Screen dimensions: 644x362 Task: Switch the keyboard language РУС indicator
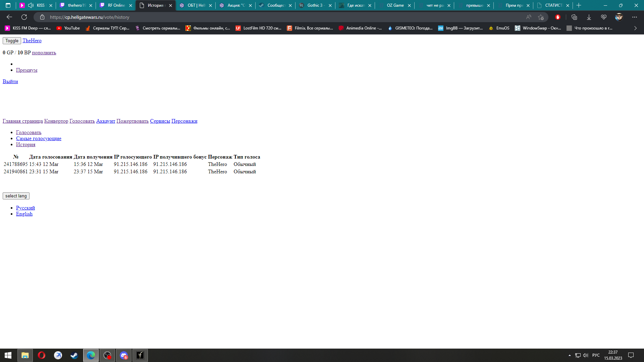pos(596,355)
